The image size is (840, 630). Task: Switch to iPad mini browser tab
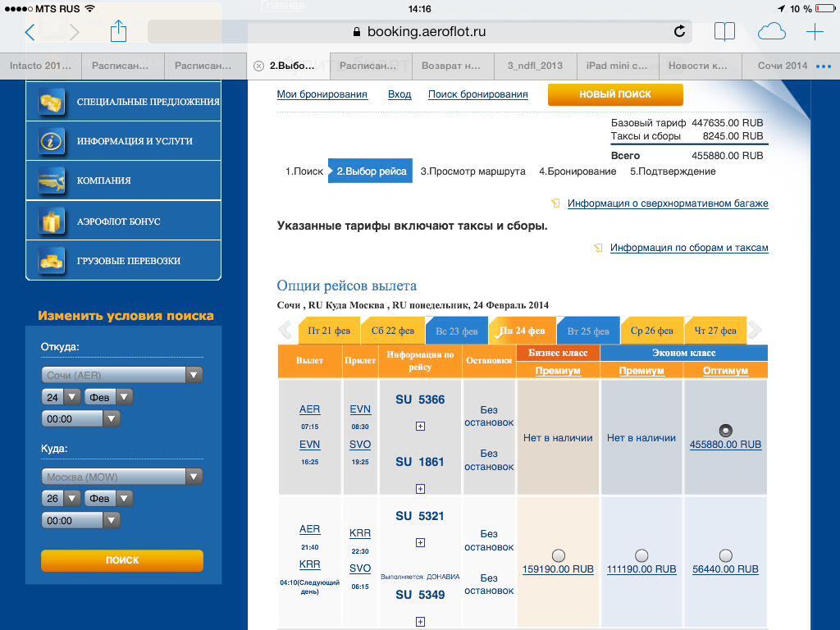point(617,66)
